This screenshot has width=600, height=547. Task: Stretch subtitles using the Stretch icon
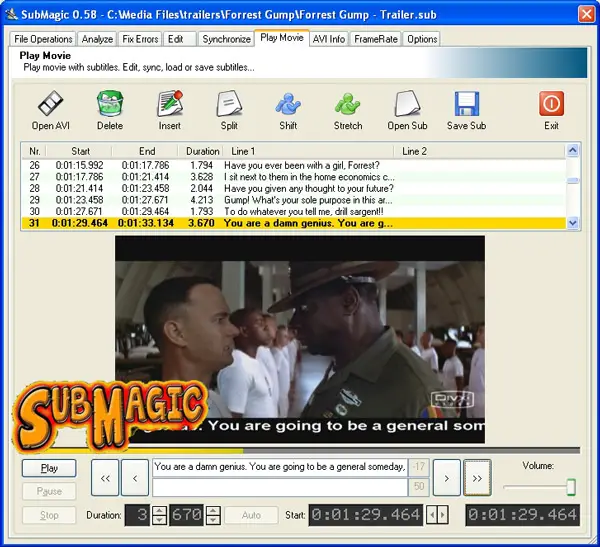347,103
